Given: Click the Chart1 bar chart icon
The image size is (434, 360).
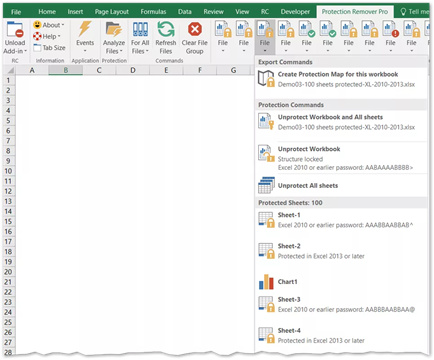Looking at the screenshot, I should [266, 282].
